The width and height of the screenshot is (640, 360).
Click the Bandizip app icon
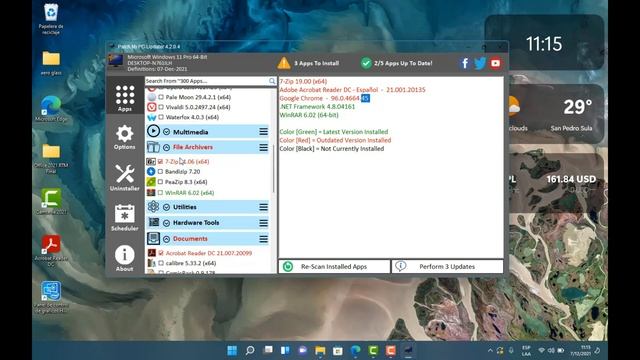tap(151, 171)
